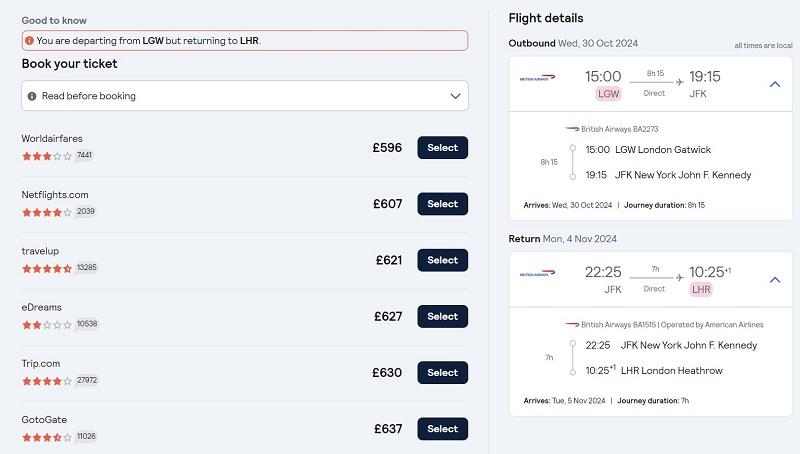The height and width of the screenshot is (454, 800).
Task: Collapse the return flight details chevron
Action: coord(774,280)
